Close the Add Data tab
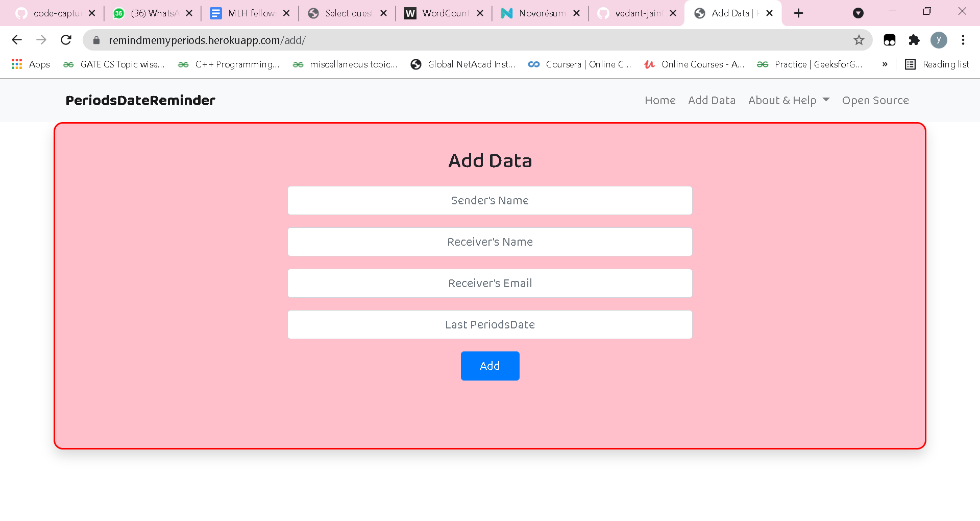This screenshot has width=980, height=521. pos(770,13)
